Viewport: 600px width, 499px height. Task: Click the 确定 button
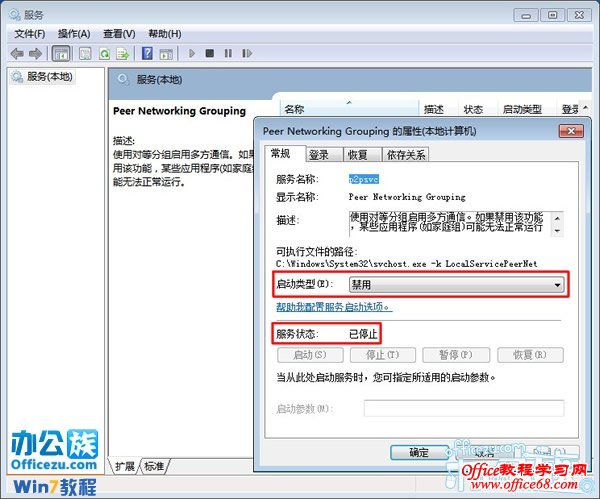[419, 453]
